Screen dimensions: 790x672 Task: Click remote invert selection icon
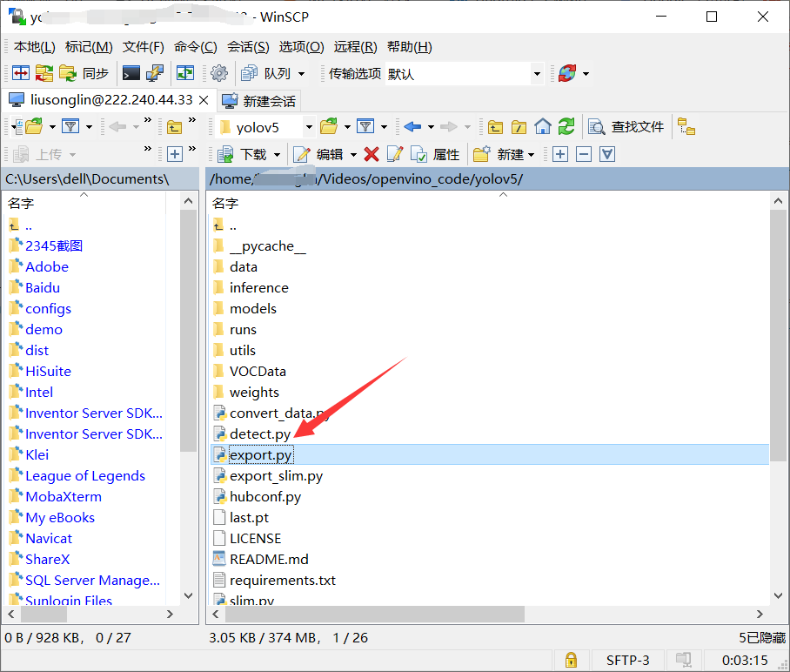(x=607, y=154)
